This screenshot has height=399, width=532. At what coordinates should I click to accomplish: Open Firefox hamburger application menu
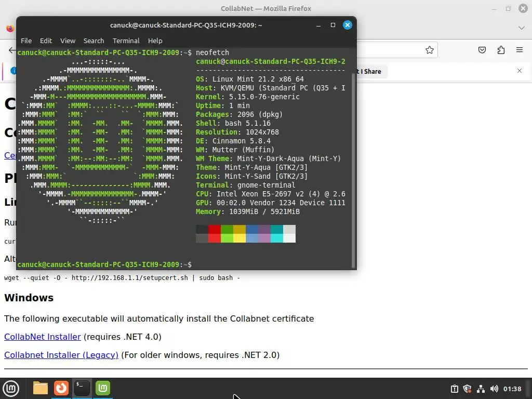coord(520,50)
